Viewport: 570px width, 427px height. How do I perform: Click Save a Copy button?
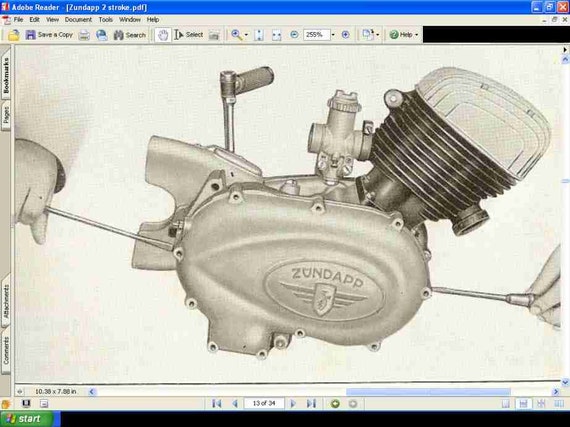pyautogui.click(x=49, y=35)
